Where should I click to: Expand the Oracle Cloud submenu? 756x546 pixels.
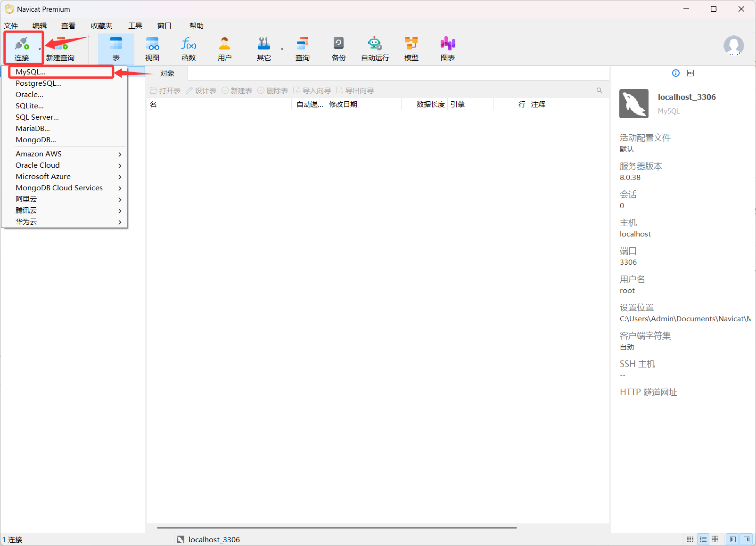[65, 165]
